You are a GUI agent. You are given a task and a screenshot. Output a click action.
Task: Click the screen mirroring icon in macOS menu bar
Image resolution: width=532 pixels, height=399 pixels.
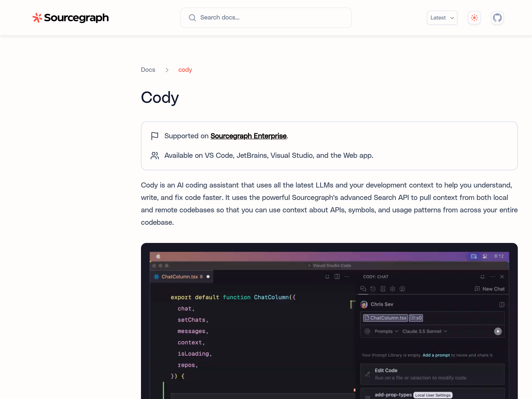pos(473,256)
